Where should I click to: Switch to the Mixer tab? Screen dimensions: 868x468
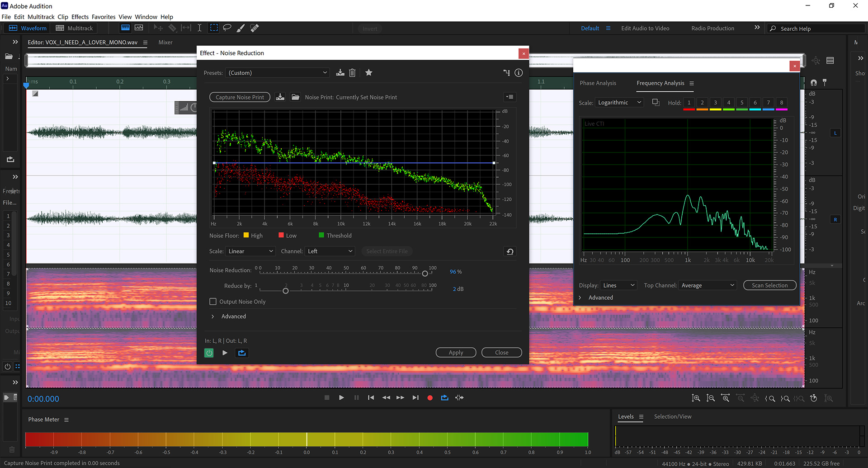click(x=165, y=43)
